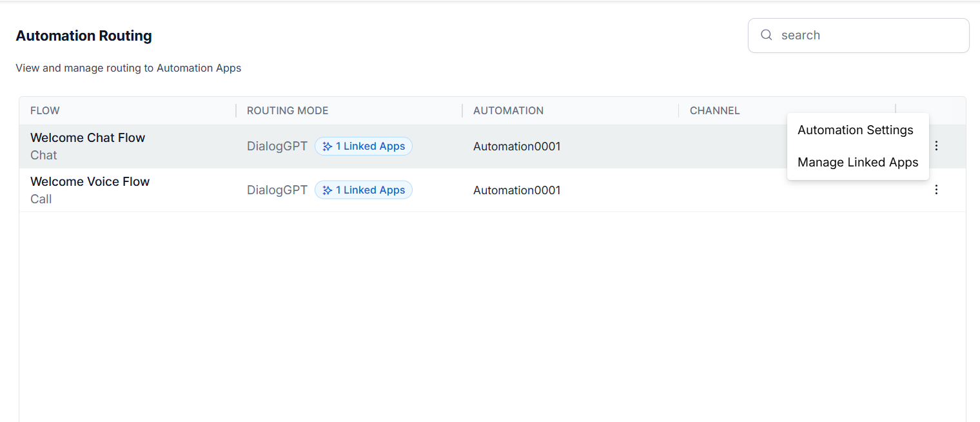Screen dimensions: 980x422
Task: Select Manage Linked Apps menu option
Action: (x=857, y=163)
